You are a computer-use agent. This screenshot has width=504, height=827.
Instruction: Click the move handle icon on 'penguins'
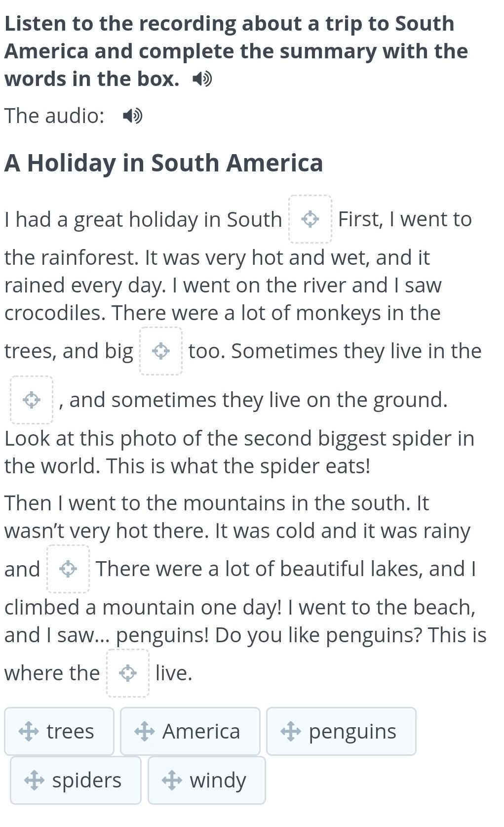tap(291, 731)
